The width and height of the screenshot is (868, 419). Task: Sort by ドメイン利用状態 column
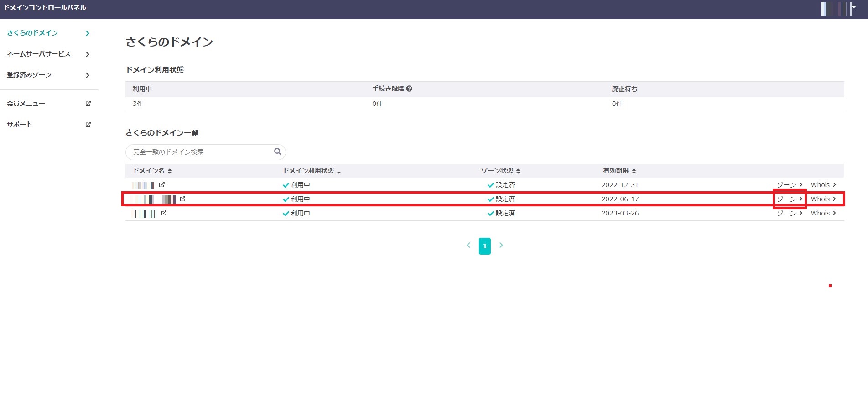[x=312, y=171]
